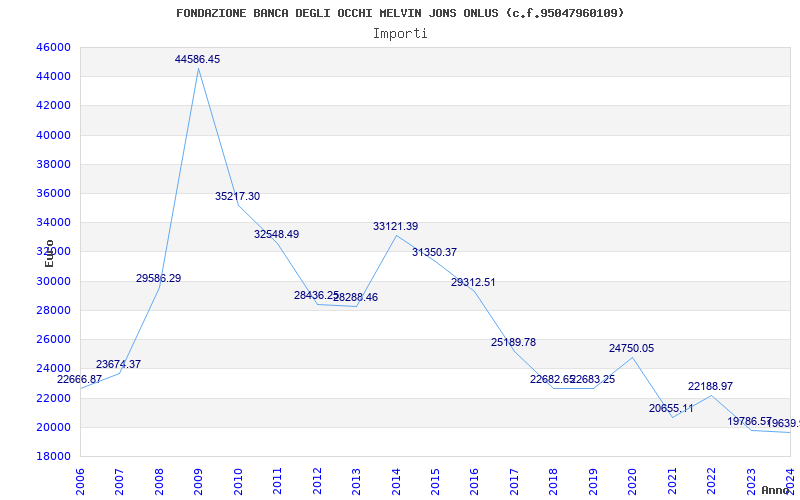This screenshot has height=500, width=800.
Task: Select the data label 29586.29
Action: point(158,279)
